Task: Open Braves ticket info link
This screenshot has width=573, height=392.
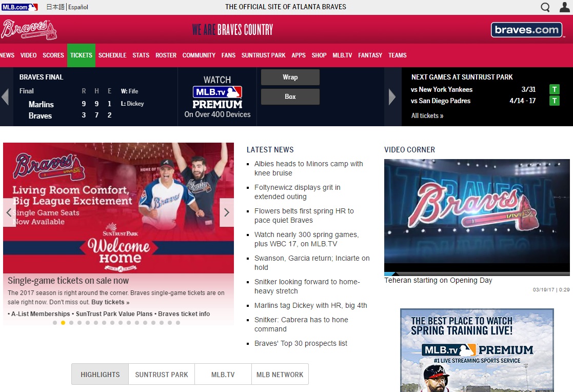Action: tap(184, 314)
